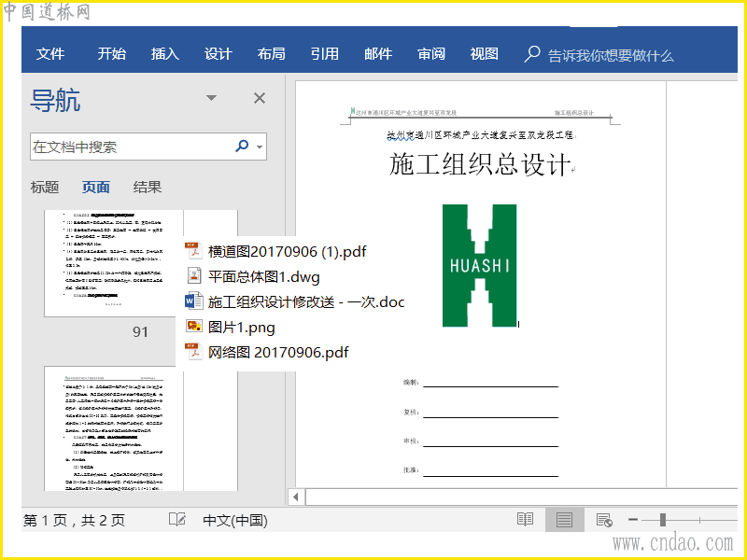Switch to Print Layout view icon
Screen dimensions: 747x560
565,519
